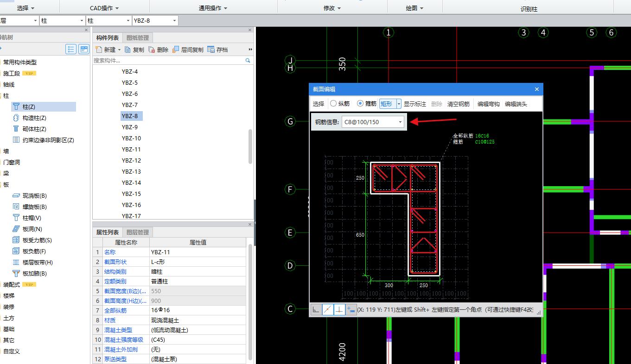Switch to the 属性列表 tab
This screenshot has width=631, height=364.
pos(108,232)
